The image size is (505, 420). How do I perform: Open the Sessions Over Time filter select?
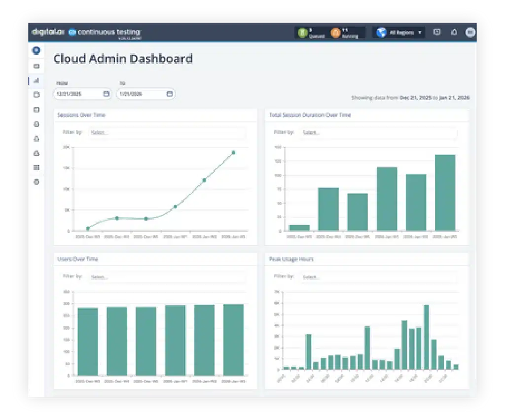click(x=167, y=132)
